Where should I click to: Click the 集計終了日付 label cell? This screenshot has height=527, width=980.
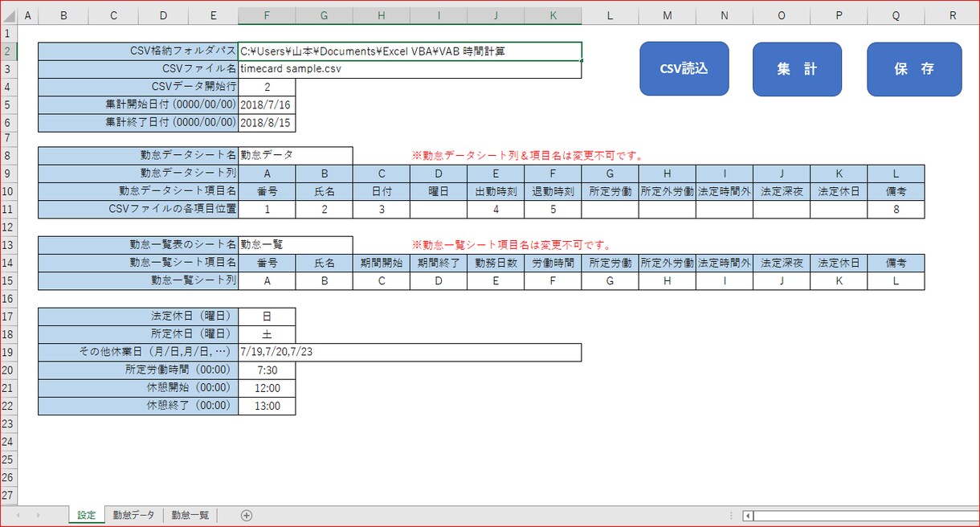[x=138, y=122]
